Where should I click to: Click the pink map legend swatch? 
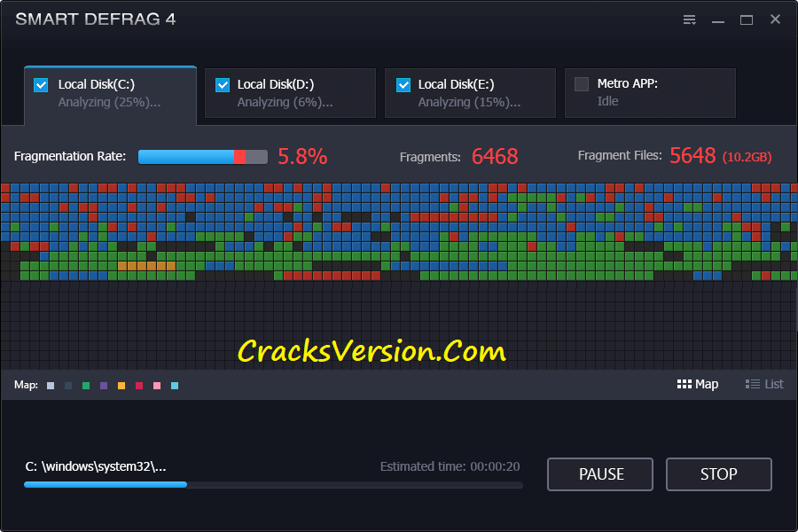(x=157, y=386)
